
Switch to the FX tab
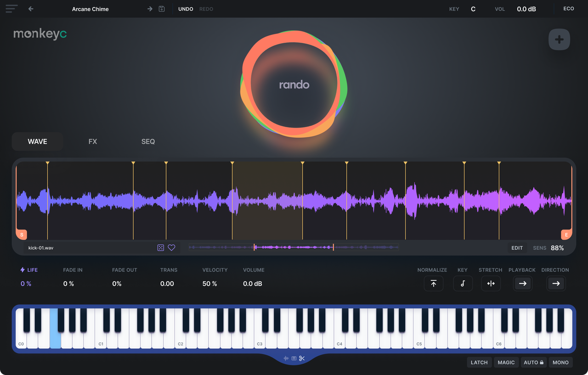pyautogui.click(x=93, y=141)
